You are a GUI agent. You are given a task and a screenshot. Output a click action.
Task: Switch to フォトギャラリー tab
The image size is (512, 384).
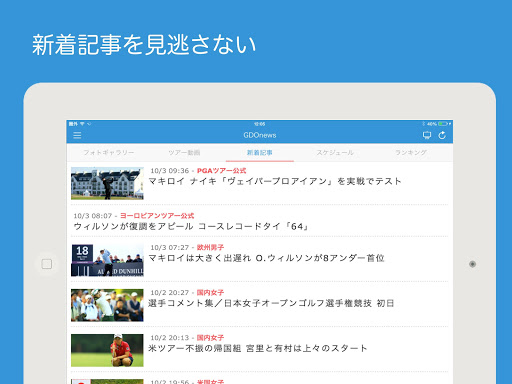[109, 153]
